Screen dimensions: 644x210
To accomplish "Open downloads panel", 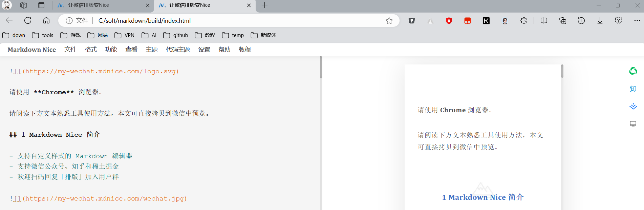I will tap(600, 21).
